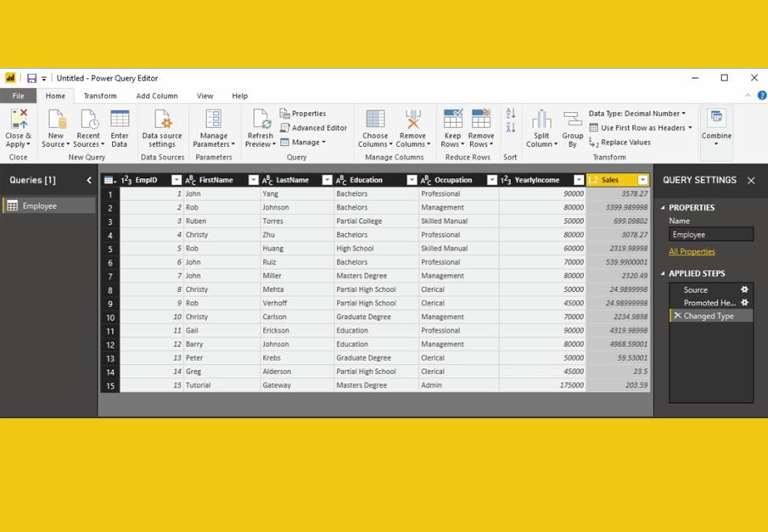Click the table icon in grid corner
This screenshot has height=532, width=768.
tap(109, 180)
